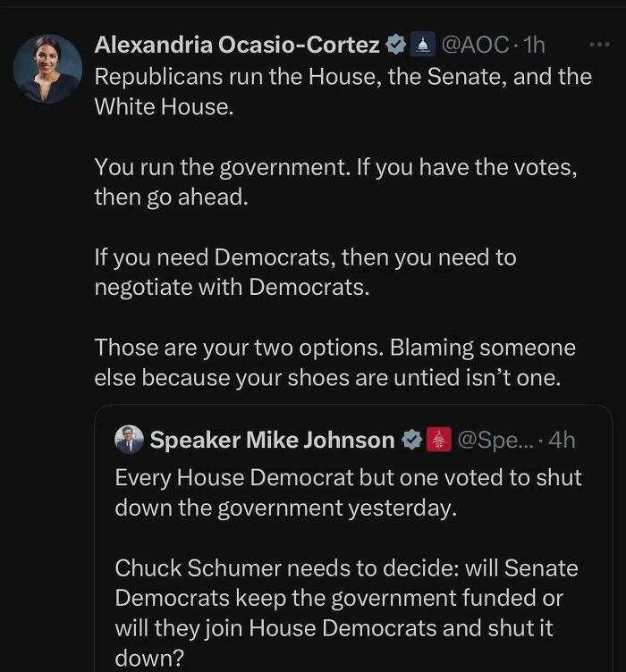Screen dimensions: 626x672
Task: Click the 4h timestamp on quoted tweet
Action: click(562, 441)
